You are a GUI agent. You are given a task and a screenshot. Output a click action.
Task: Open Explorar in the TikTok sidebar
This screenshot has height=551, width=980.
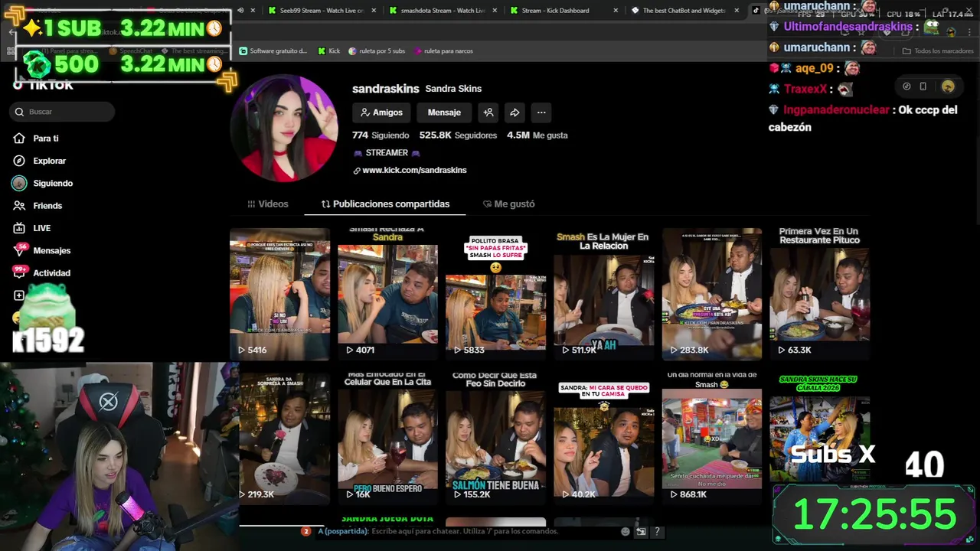[39, 161]
